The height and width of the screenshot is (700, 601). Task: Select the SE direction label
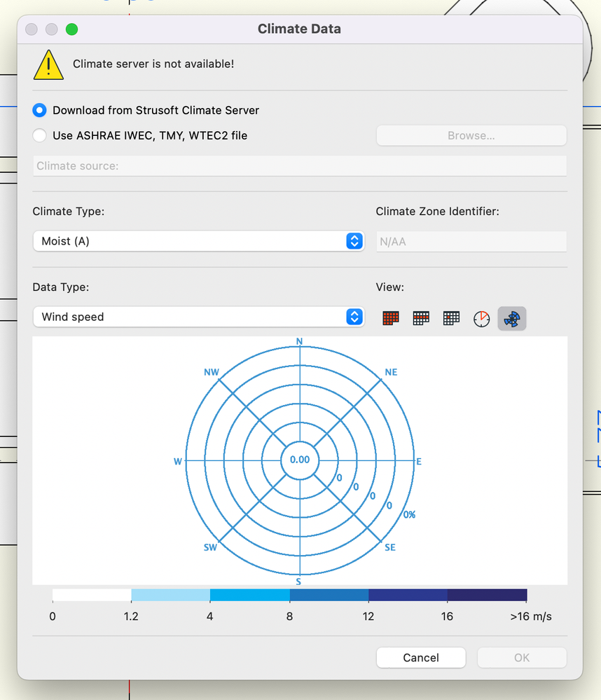point(389,547)
